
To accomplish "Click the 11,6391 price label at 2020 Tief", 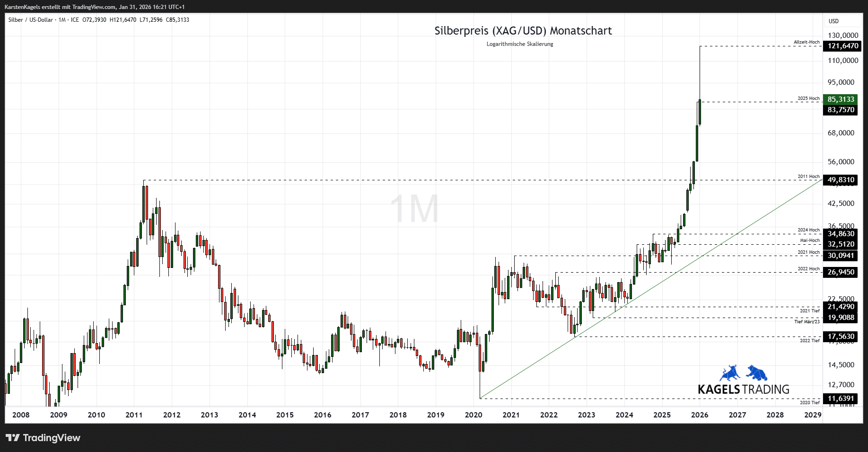I will [x=841, y=399].
